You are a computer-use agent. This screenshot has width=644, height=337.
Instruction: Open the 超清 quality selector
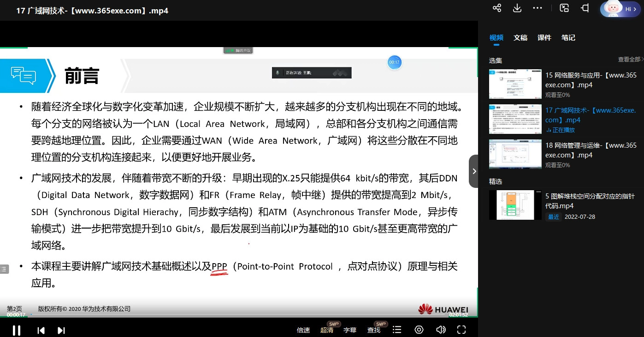pos(327,330)
